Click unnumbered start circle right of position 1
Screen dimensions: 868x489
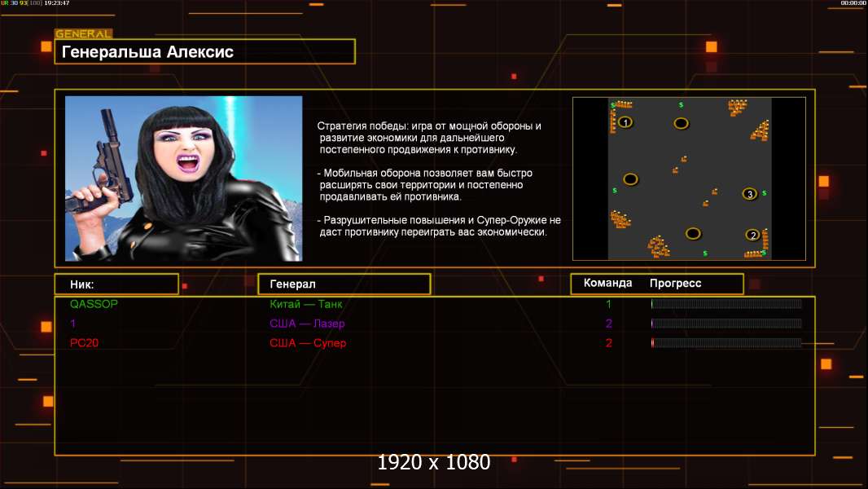pos(681,123)
